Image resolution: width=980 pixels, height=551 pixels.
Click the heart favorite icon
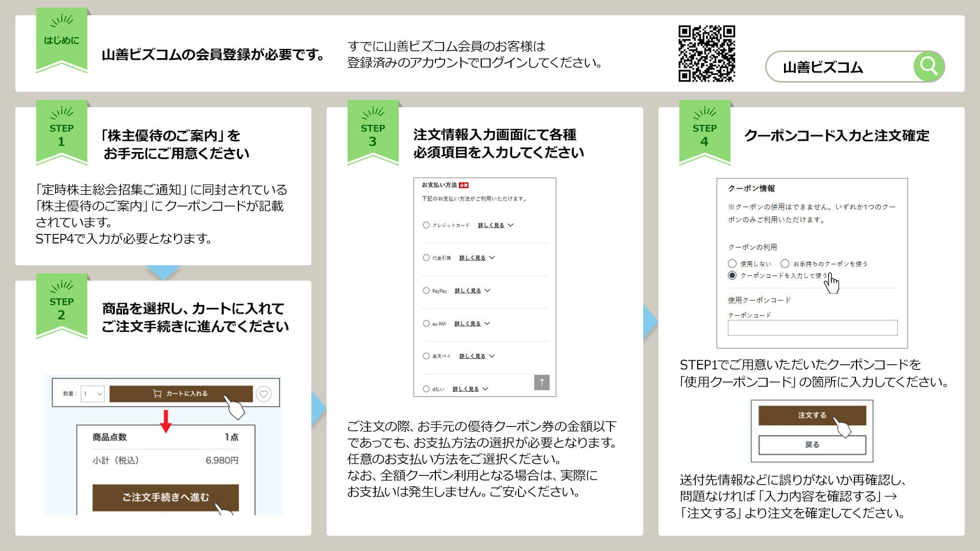[263, 395]
